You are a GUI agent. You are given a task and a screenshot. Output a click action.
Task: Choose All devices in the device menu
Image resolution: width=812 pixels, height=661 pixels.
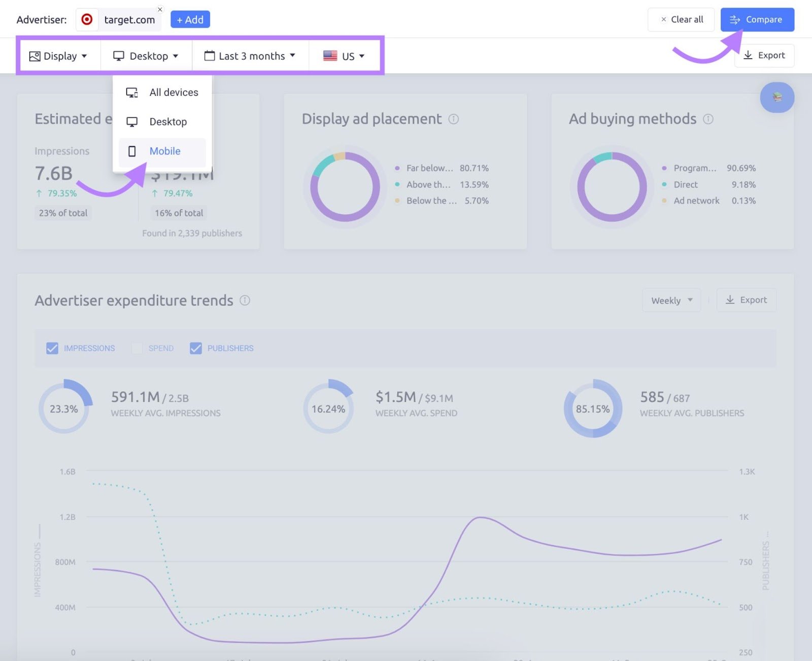(173, 92)
